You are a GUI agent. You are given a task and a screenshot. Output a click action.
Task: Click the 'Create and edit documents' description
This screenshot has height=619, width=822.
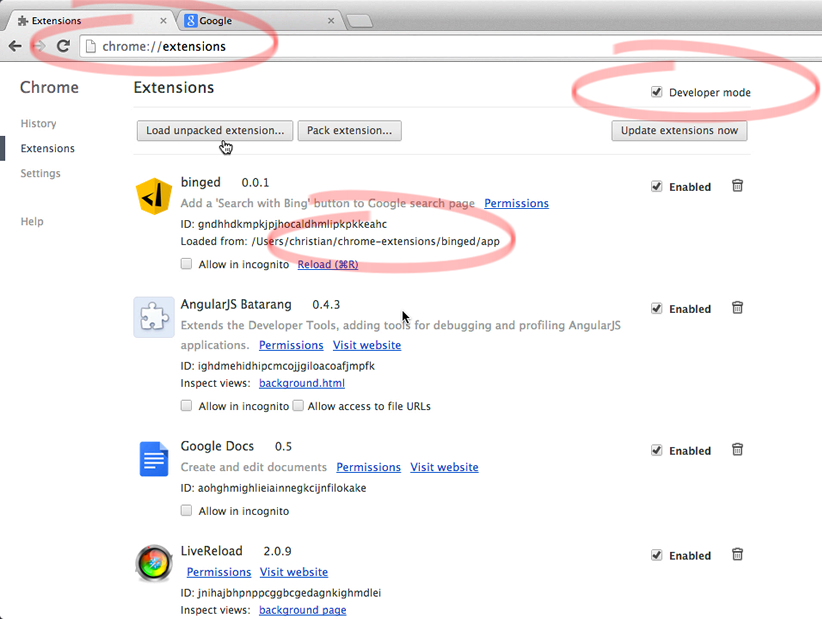coord(254,467)
